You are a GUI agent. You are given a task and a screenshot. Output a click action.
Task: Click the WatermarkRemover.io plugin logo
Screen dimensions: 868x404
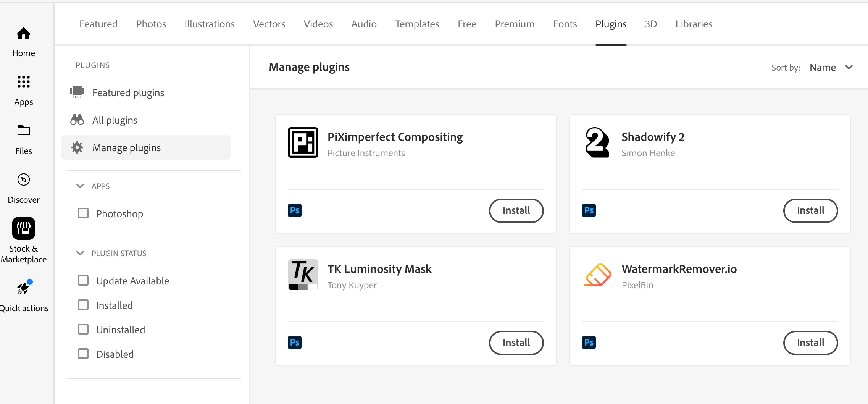point(597,275)
